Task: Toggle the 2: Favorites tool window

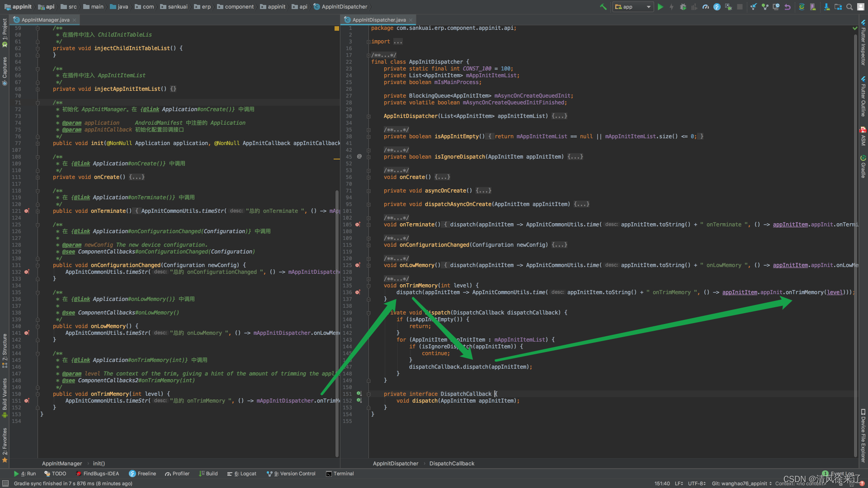Action: (5, 445)
